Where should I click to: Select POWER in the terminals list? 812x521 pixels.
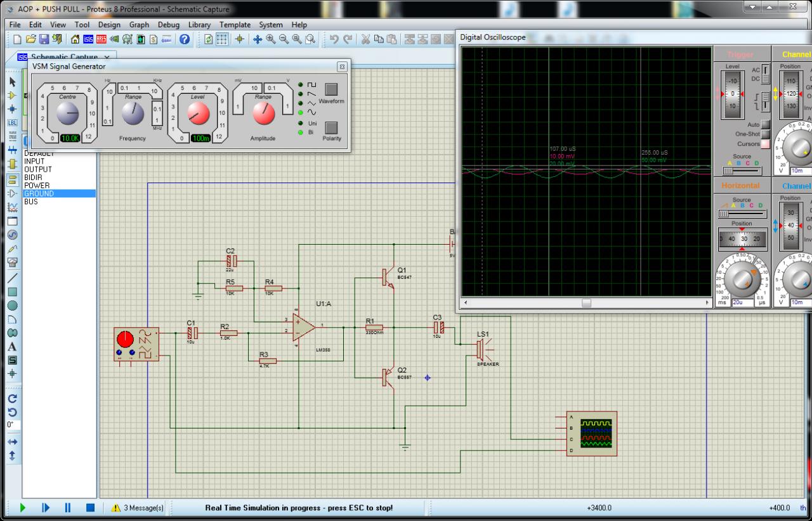click(36, 186)
